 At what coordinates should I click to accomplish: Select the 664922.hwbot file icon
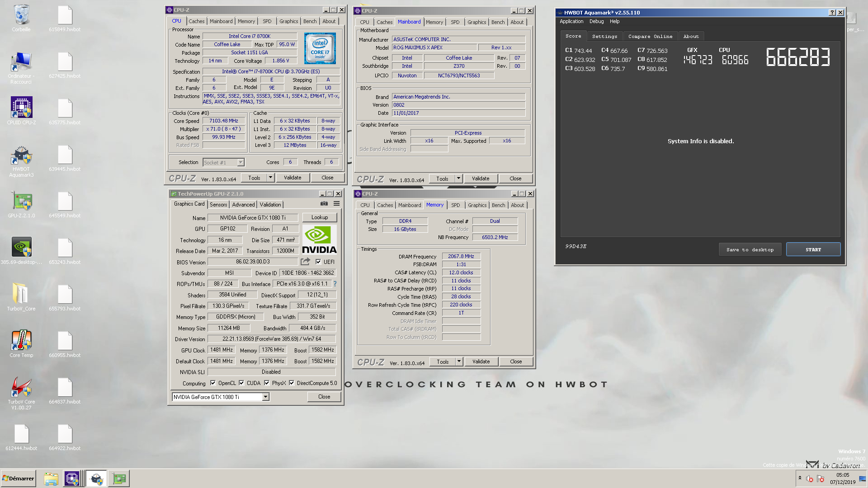65,437
